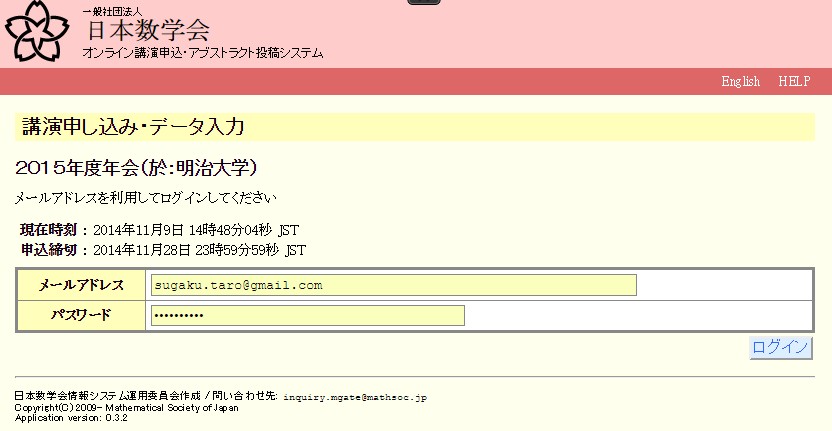Click the inquiry.mgate@mathsoc.jp contact address
832x431 pixels.
[x=355, y=397]
